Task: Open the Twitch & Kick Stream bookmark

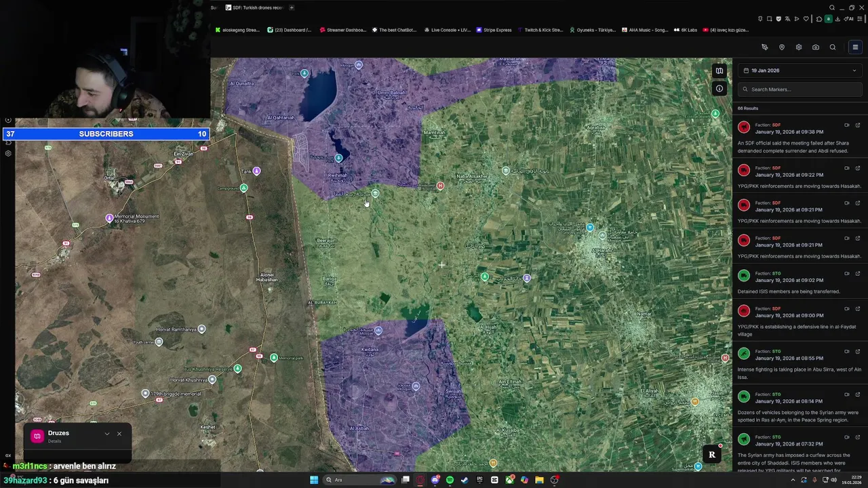Action: [x=540, y=30]
